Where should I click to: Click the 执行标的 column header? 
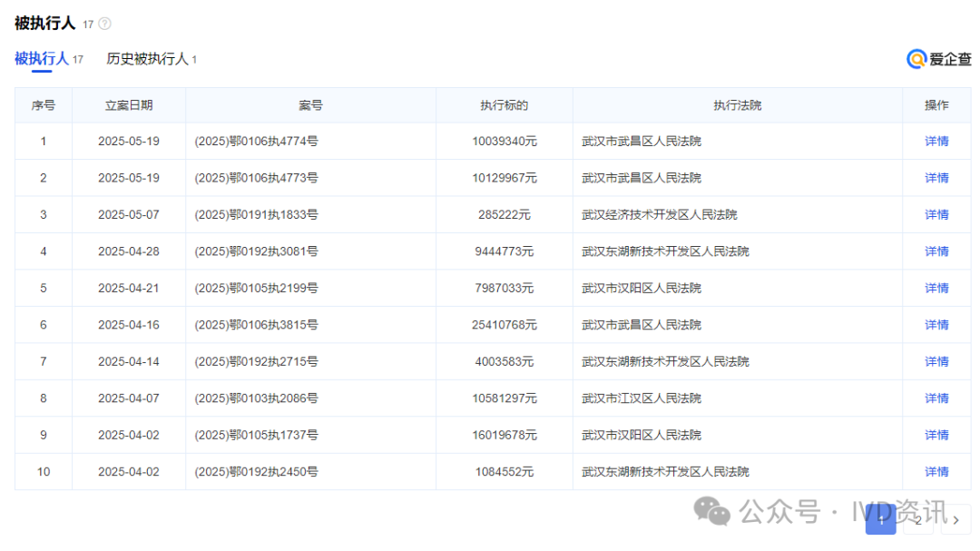click(x=504, y=105)
